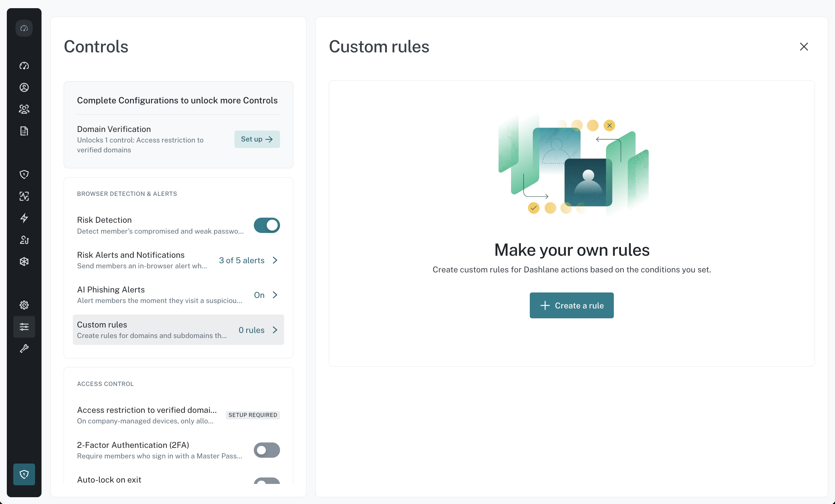Expand Risk Alerts and Notifications chevron

[275, 260]
